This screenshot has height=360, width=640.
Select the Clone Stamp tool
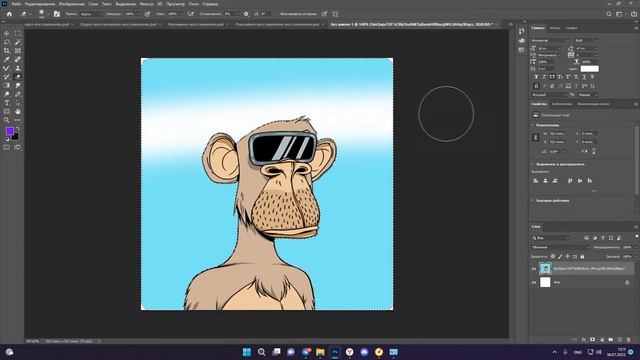point(18,68)
